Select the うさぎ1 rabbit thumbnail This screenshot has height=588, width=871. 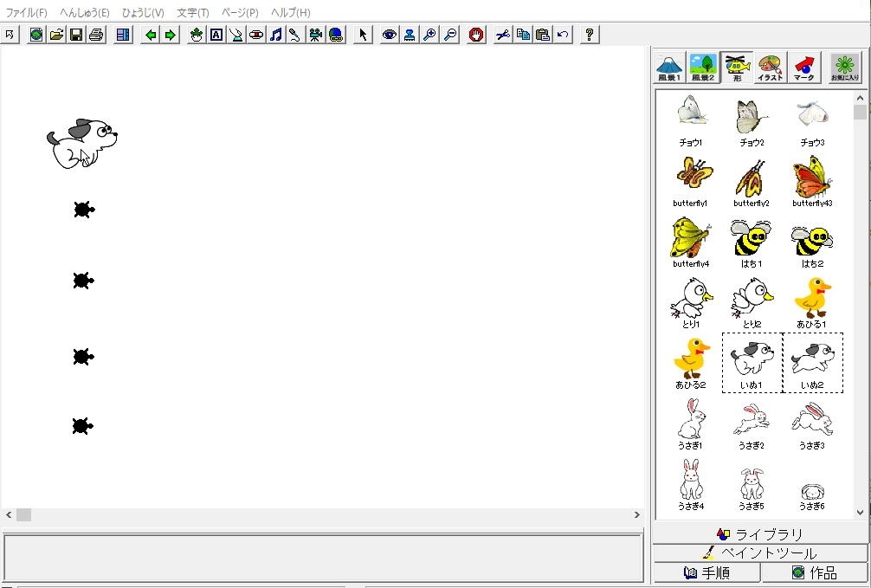pos(690,424)
